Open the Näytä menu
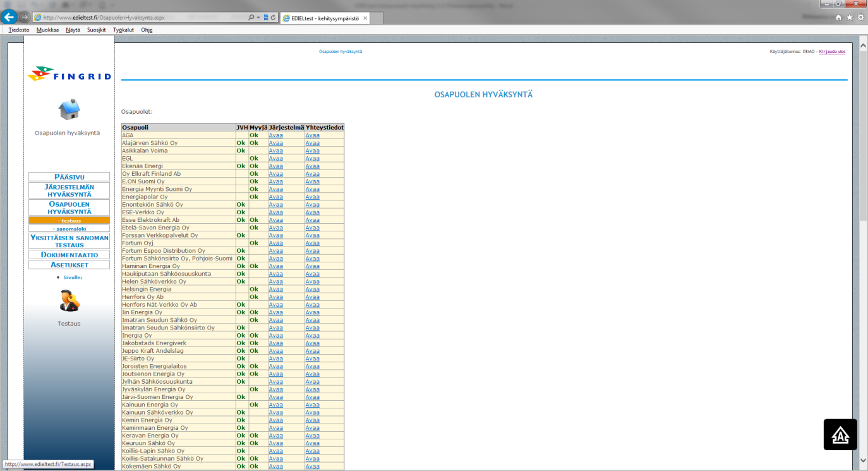 pos(73,30)
